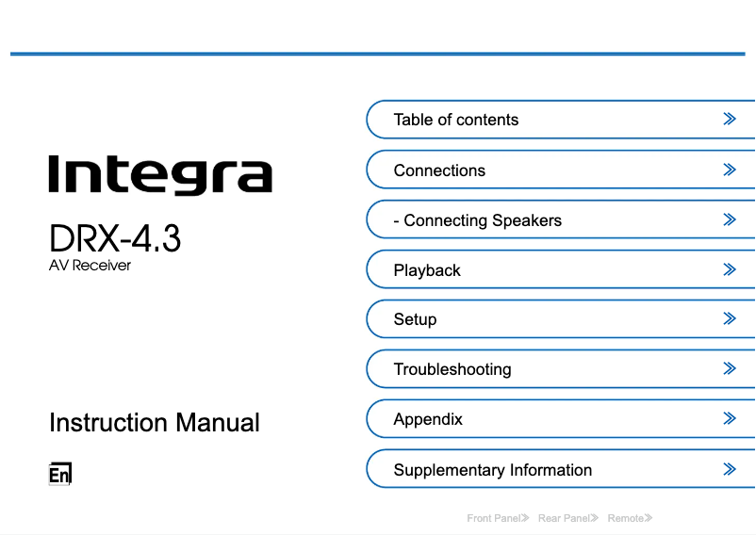Go to the Connections chapter
The image size is (756, 535).
pos(439,170)
